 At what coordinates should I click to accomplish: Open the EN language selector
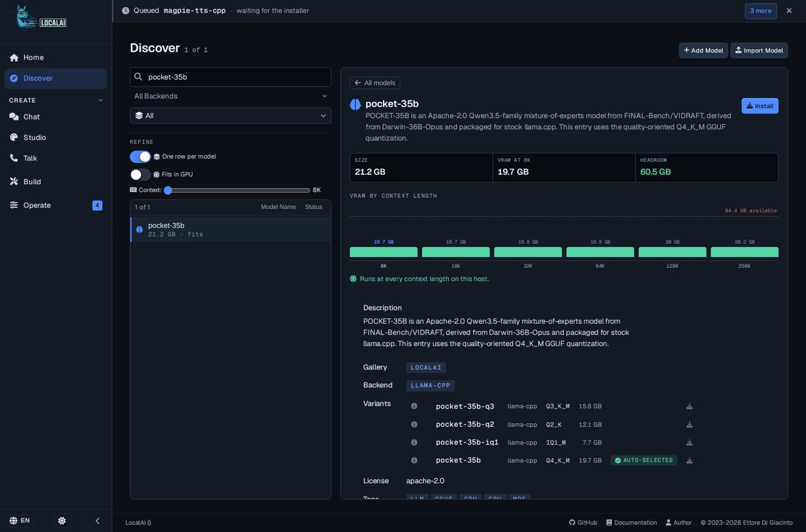[20, 521]
